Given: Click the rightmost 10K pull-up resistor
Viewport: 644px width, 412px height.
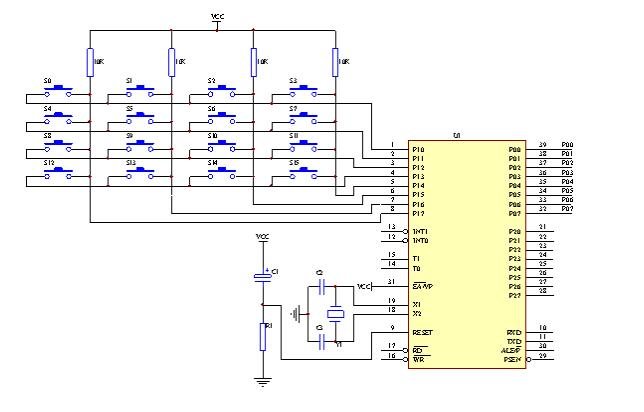Looking at the screenshot, I should click(x=335, y=61).
